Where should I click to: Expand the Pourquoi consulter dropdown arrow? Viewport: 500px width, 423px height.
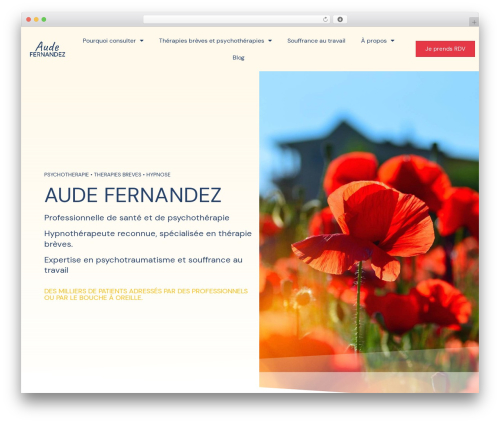click(x=142, y=41)
